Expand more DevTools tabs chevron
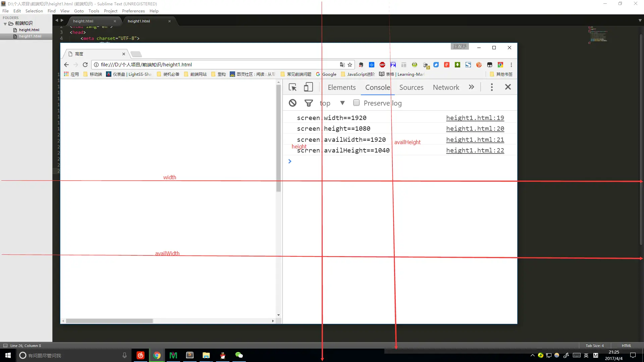Image resolution: width=644 pixels, height=362 pixels. [x=471, y=87]
